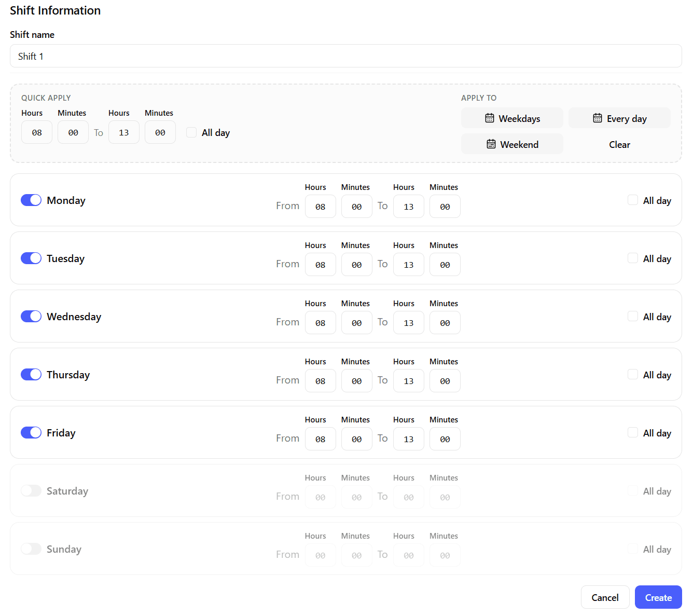This screenshot has height=616, width=693.
Task: Click the Every day calendar icon
Action: [x=598, y=118]
